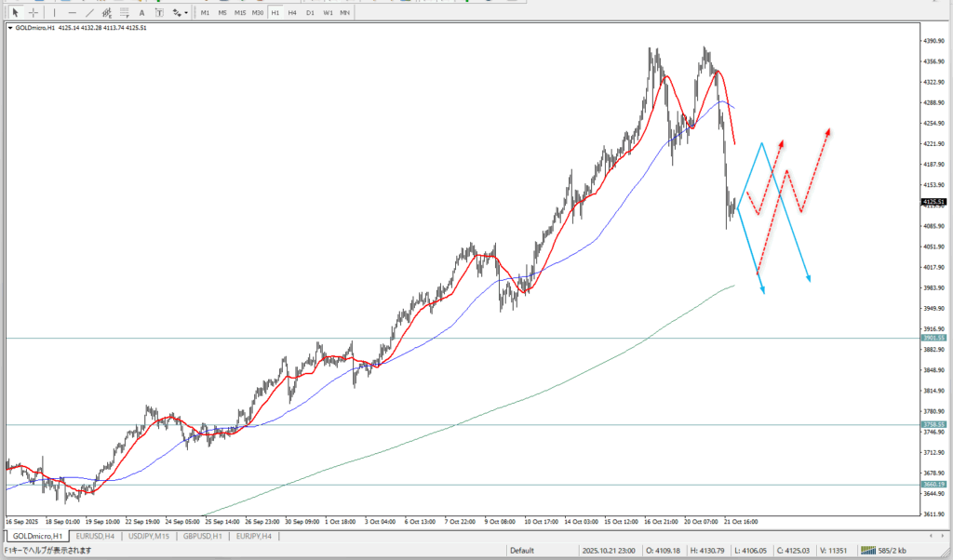Enable the H4 timeframe
The height and width of the screenshot is (560, 953).
pos(292,13)
